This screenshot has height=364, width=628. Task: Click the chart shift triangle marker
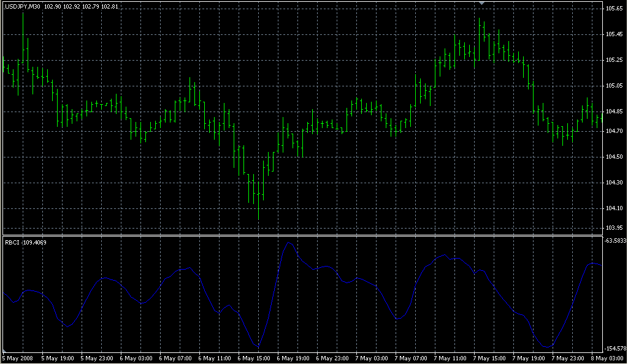tap(483, 4)
